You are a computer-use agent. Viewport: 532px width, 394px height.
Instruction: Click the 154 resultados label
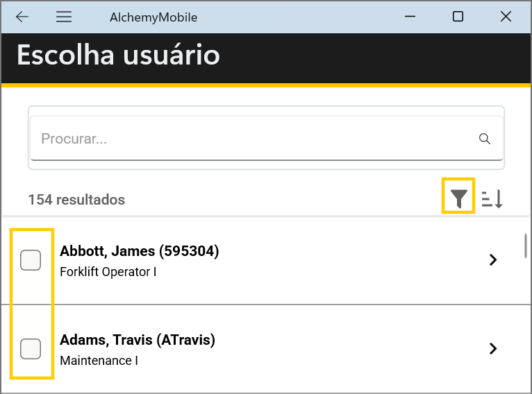pyautogui.click(x=76, y=200)
